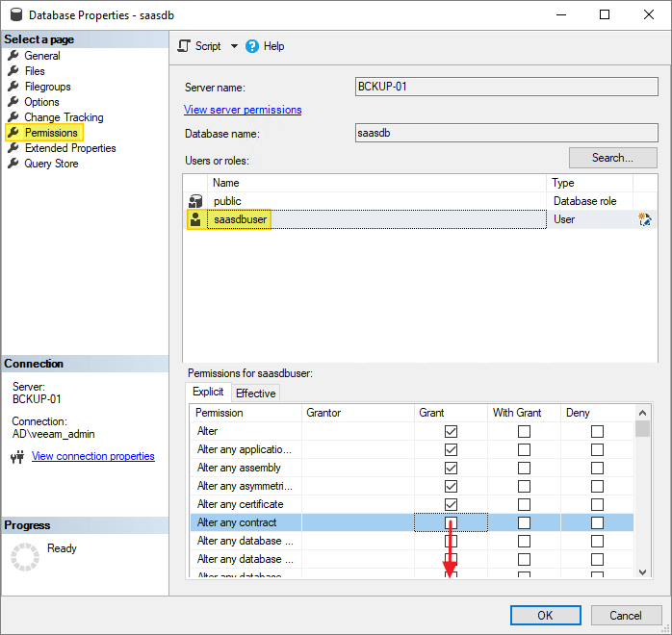Screen dimensions: 672x635
Task: Switch to the Effective tab
Action: tap(255, 393)
